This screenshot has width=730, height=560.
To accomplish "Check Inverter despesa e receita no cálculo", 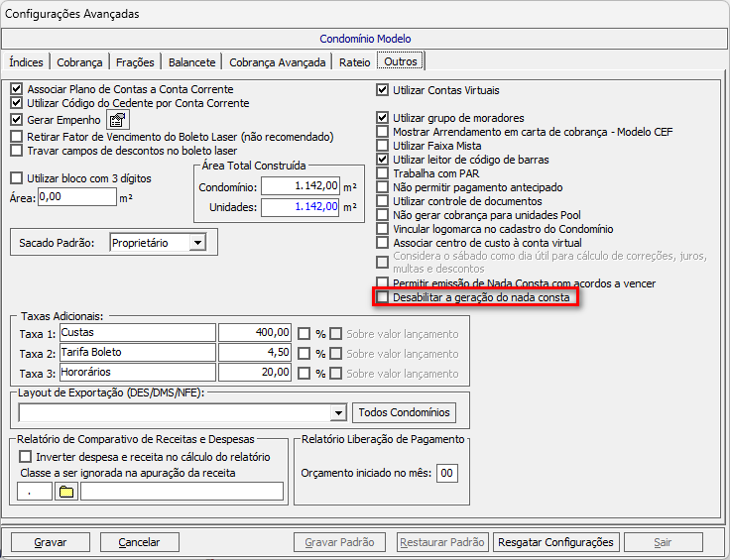I will pyautogui.click(x=26, y=457).
